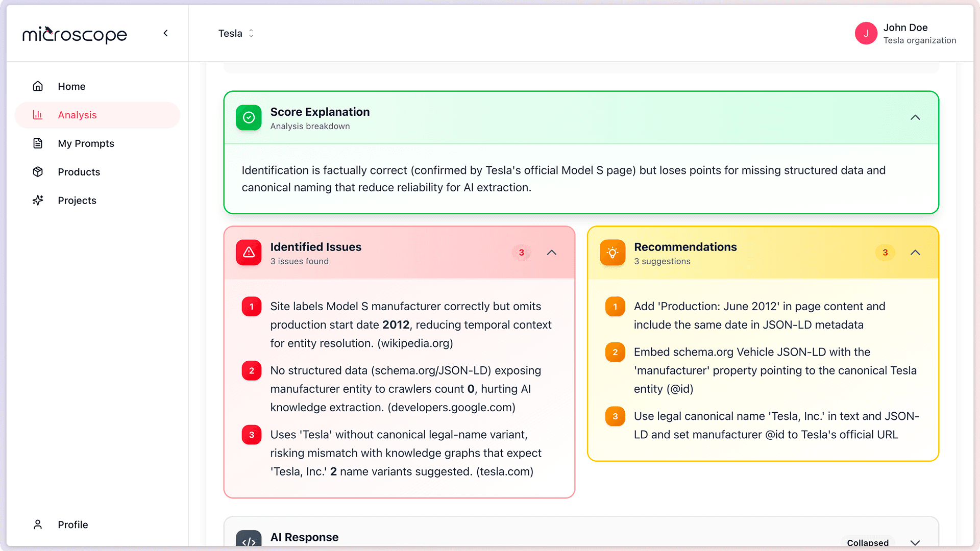Screen dimensions: 980x551
Task: Expand the AI Response section
Action: [915, 543]
